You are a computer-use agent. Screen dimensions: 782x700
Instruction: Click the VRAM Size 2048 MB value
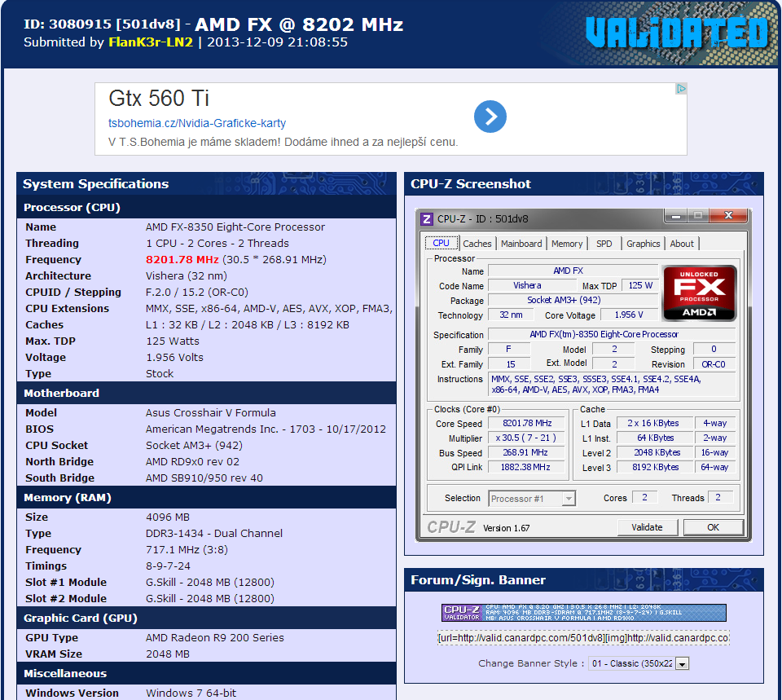point(168,654)
